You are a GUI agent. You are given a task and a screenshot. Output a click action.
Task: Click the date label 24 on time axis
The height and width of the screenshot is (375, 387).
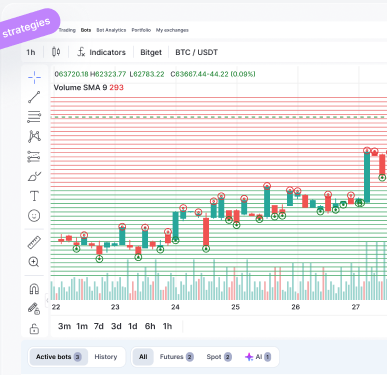pyautogui.click(x=175, y=307)
